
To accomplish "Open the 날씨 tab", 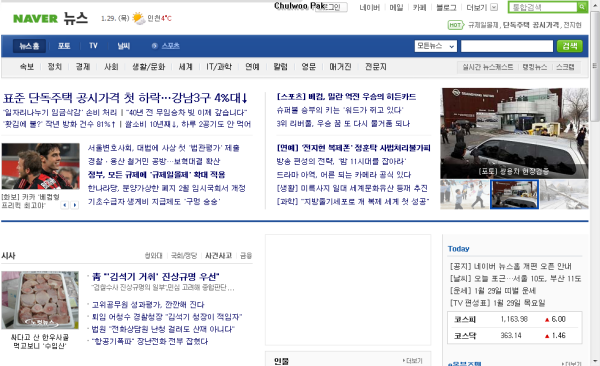I will (x=124, y=46).
